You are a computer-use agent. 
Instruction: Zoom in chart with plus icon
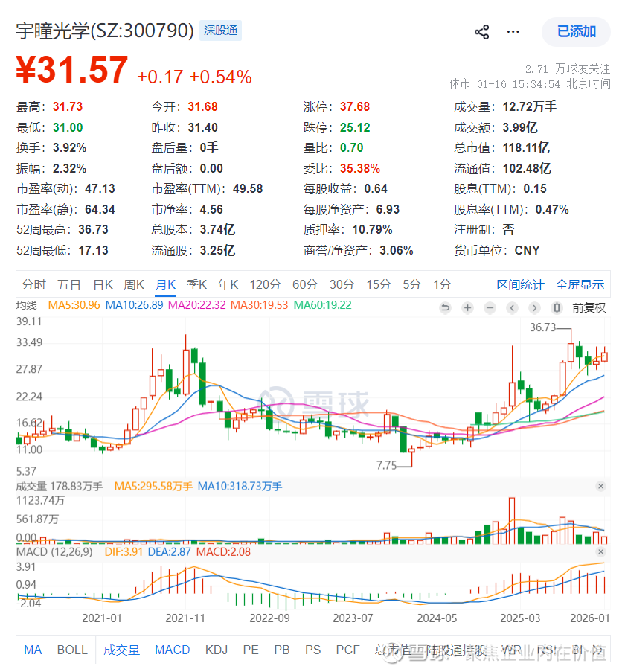click(x=468, y=307)
